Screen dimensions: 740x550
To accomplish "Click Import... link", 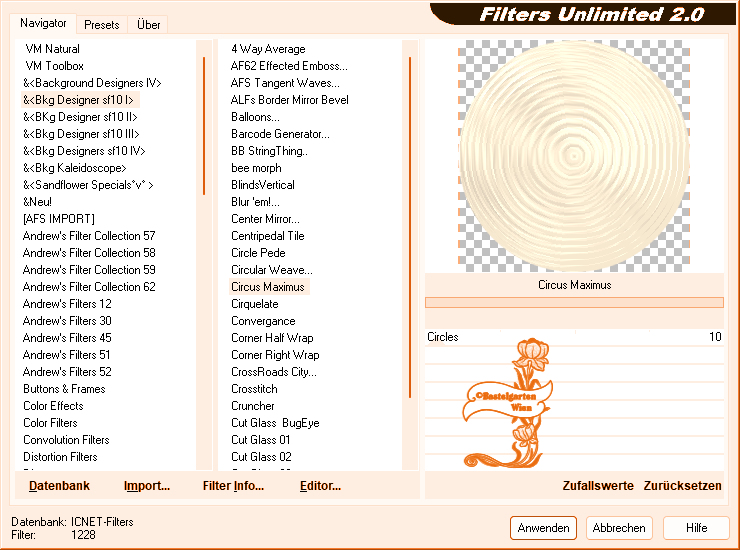I will (147, 486).
